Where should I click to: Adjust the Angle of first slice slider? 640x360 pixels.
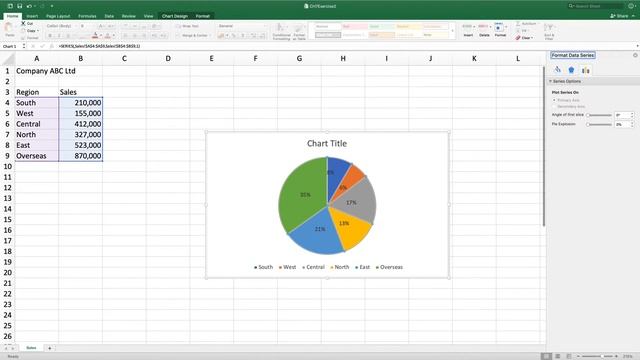[x=599, y=115]
